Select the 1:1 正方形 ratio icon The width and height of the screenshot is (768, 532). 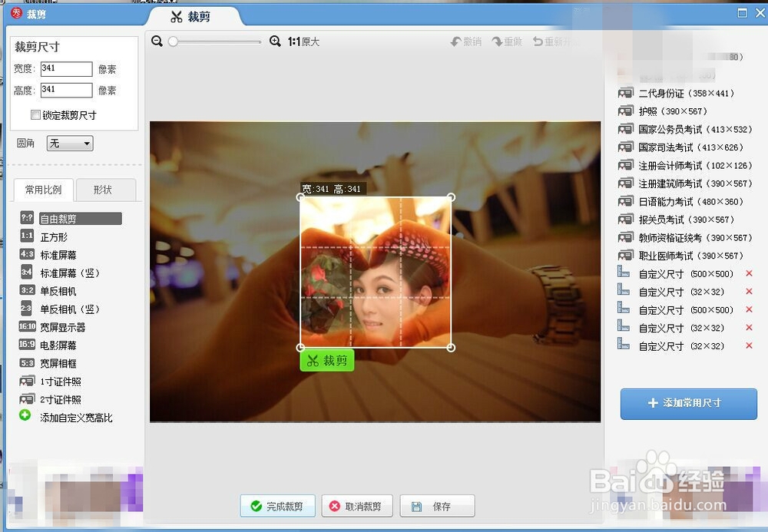pyautogui.click(x=27, y=236)
